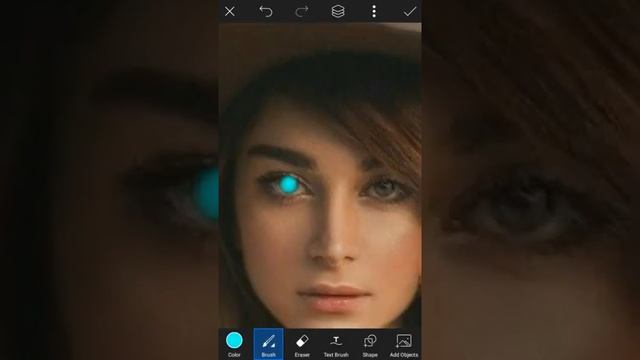
Task: Tap the glowing cyan eye on the photo
Action: point(289,184)
